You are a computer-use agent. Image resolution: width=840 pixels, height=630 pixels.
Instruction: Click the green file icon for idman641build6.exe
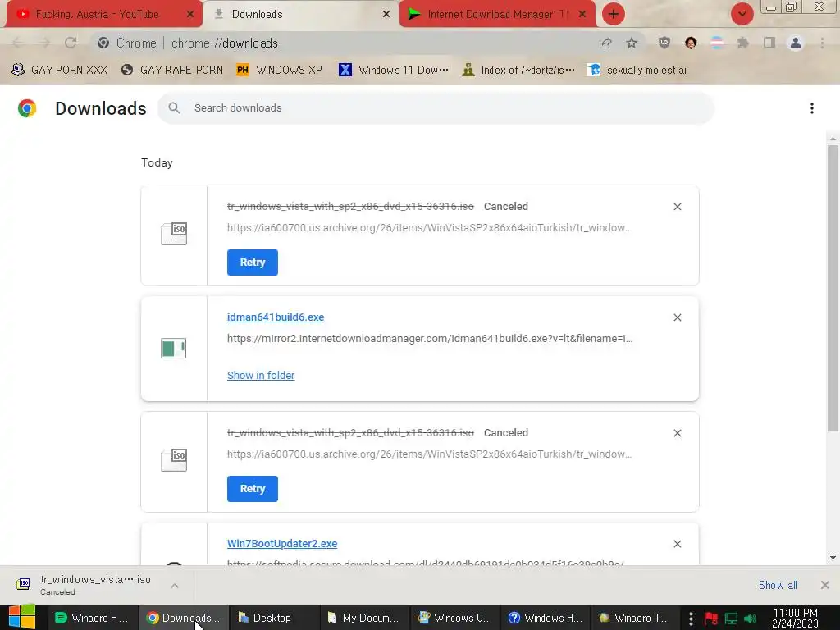pos(174,348)
